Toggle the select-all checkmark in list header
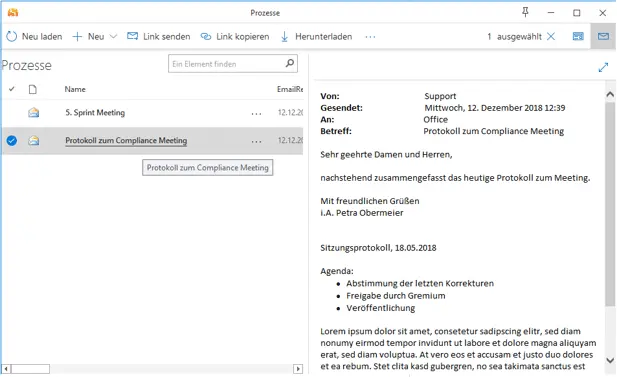 12,89
